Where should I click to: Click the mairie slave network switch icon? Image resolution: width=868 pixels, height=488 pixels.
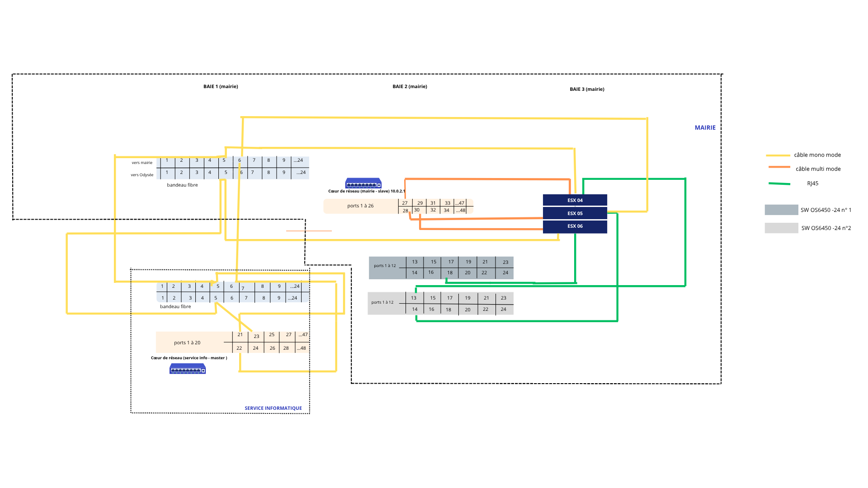[363, 183]
